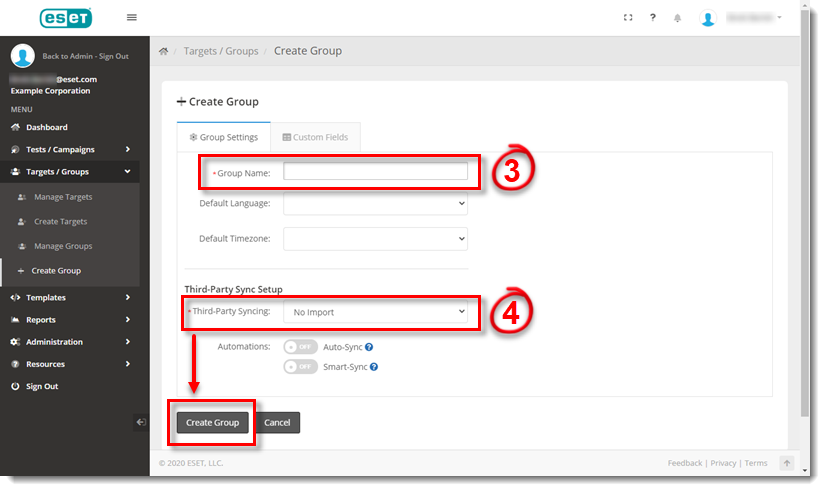The image size is (825, 491).
Task: Switch to the Custom Fields tab
Action: 315,137
